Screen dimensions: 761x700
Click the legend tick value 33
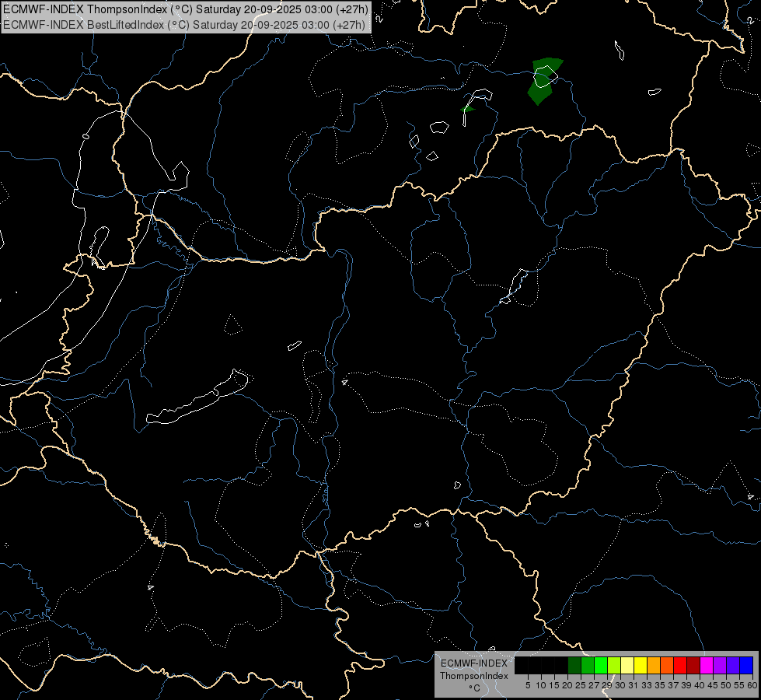(647, 685)
